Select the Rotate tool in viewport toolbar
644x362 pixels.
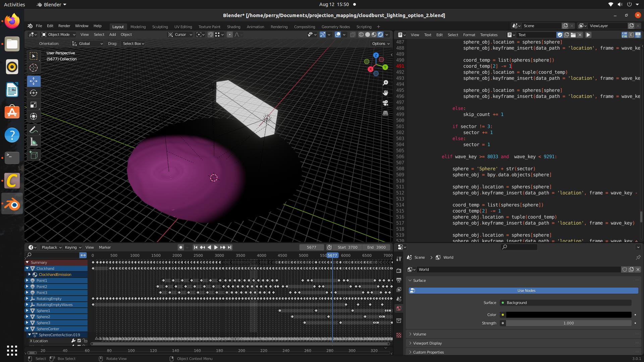click(x=34, y=93)
